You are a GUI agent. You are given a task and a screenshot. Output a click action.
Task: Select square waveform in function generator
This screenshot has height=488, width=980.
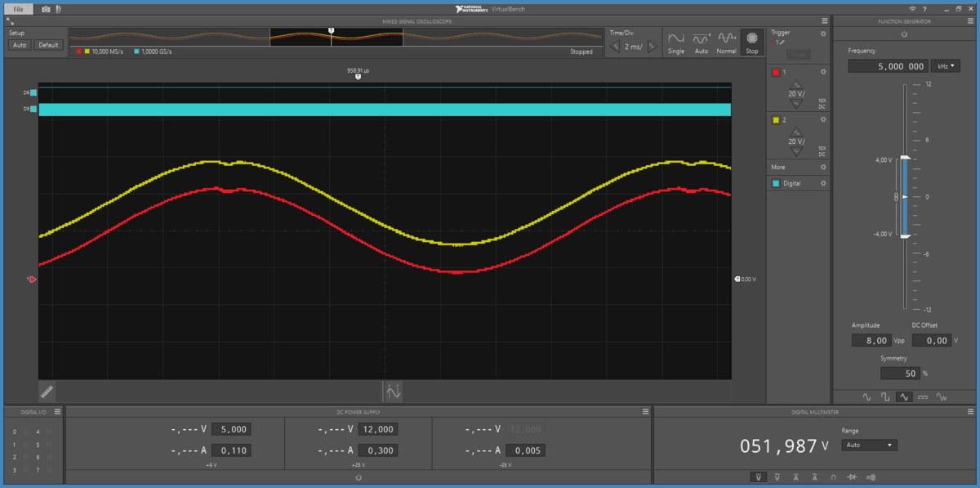tap(885, 397)
